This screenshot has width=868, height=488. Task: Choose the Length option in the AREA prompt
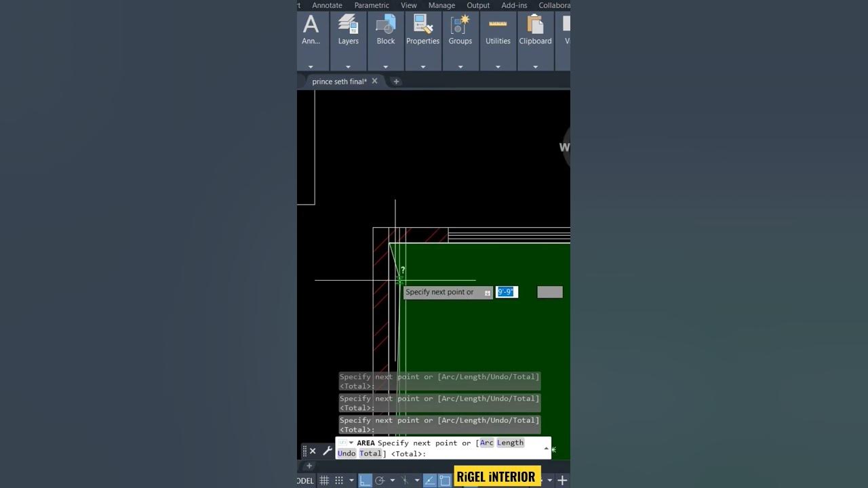tap(510, 443)
